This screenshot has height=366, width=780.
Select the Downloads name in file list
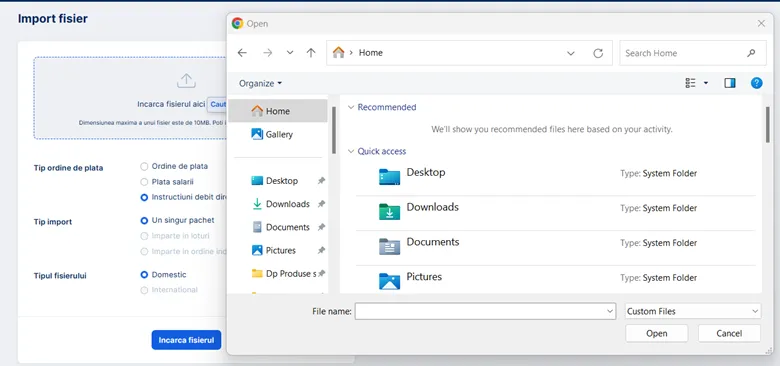tap(433, 207)
